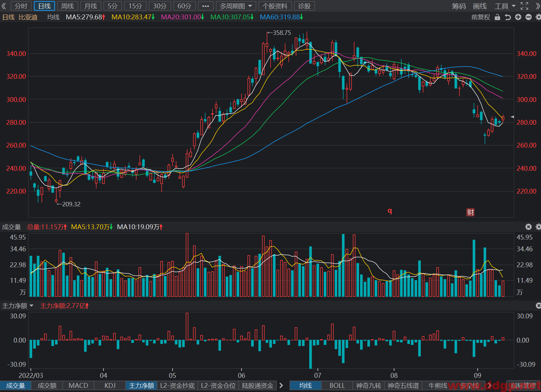Select the 多空线 indicator
This screenshot has height=392, width=541.
(469, 385)
